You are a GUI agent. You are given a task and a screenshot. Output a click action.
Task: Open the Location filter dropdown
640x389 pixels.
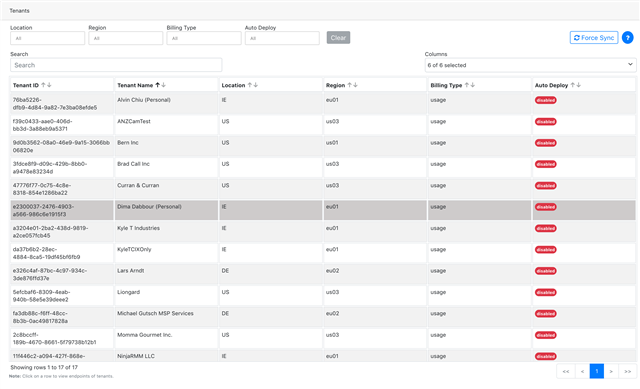pos(47,38)
